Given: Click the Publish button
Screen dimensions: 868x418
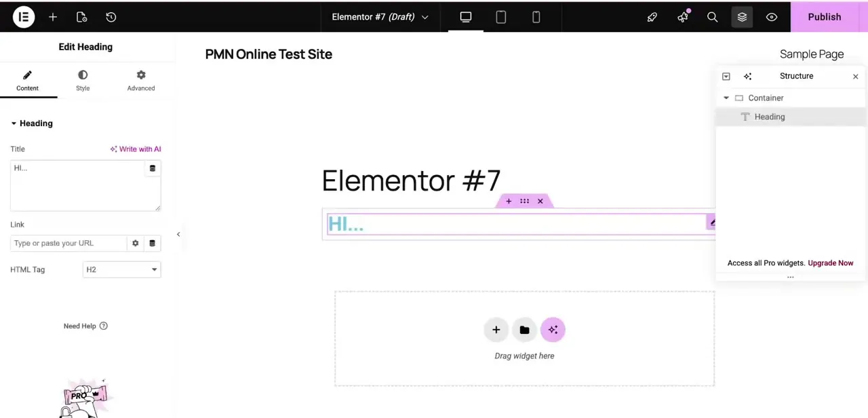Looking at the screenshot, I should 825,17.
